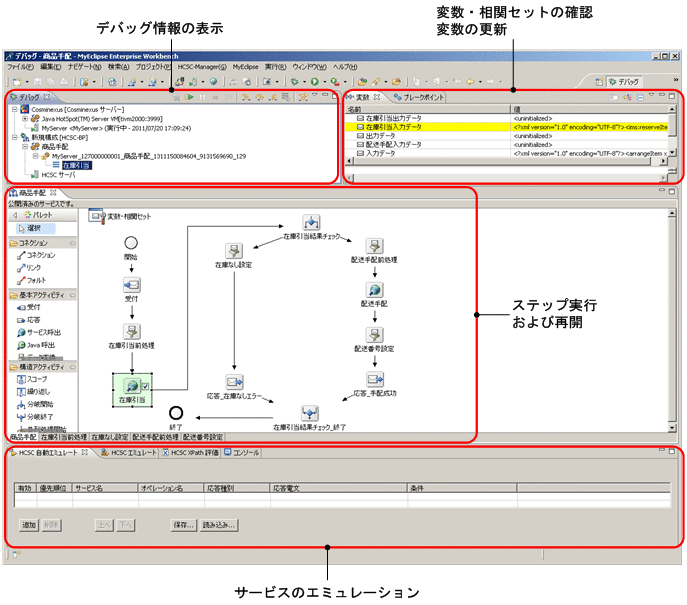687x605 pixels.
Task: Switch to the コンソール tab
Action: (242, 453)
